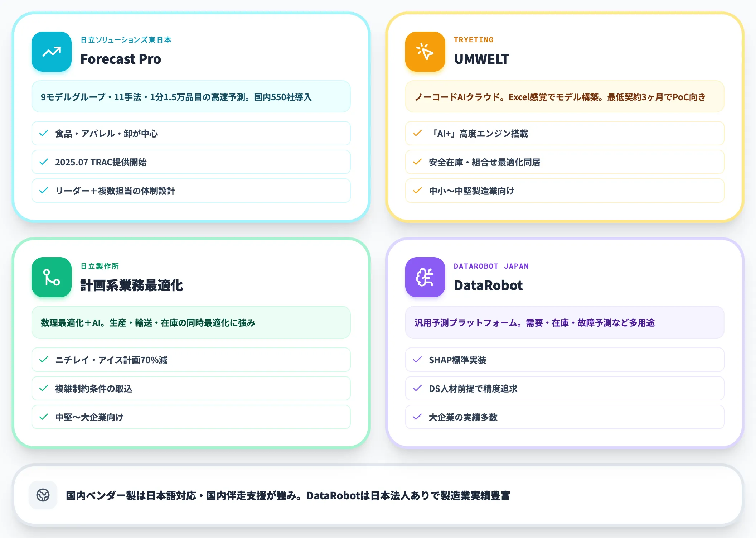Click the UMWELT orange cursor-click icon
The width and height of the screenshot is (756, 538).
point(425,52)
